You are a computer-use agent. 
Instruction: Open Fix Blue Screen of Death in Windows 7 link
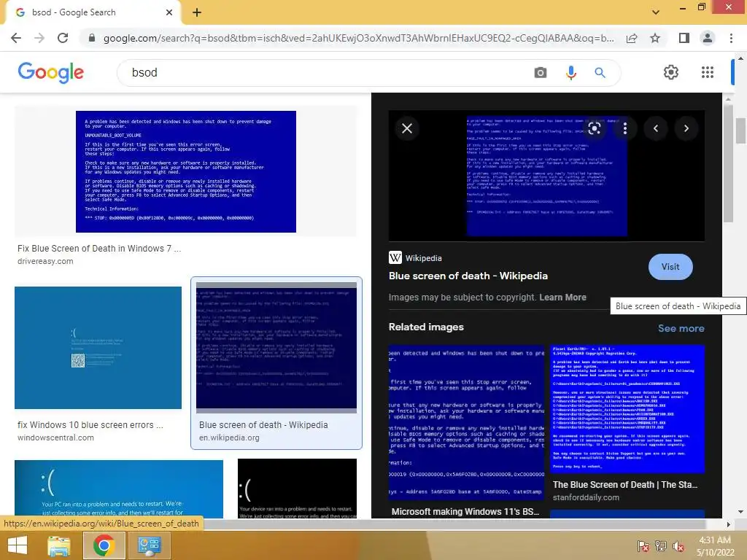(x=99, y=249)
